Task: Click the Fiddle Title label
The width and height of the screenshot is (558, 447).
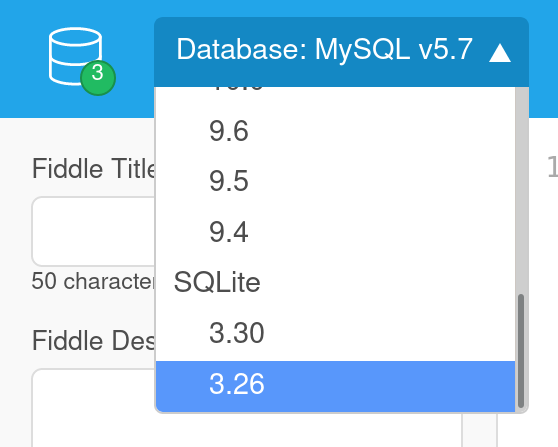Action: pos(94,168)
